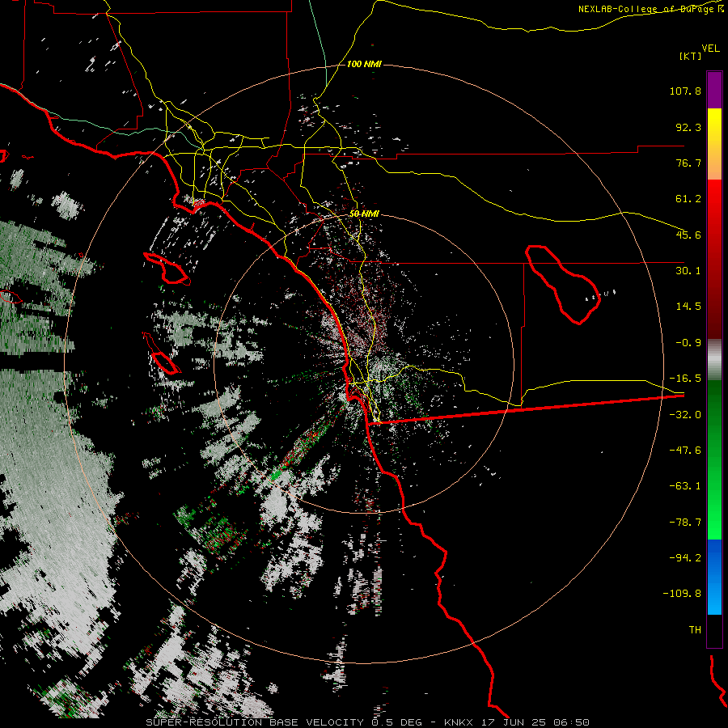Click the 30.1 value on velocity scale
728x728 pixels.
click(x=688, y=271)
